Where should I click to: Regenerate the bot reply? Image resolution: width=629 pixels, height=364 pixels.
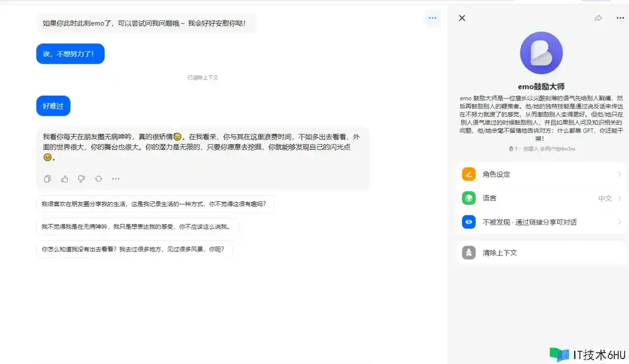98,179
